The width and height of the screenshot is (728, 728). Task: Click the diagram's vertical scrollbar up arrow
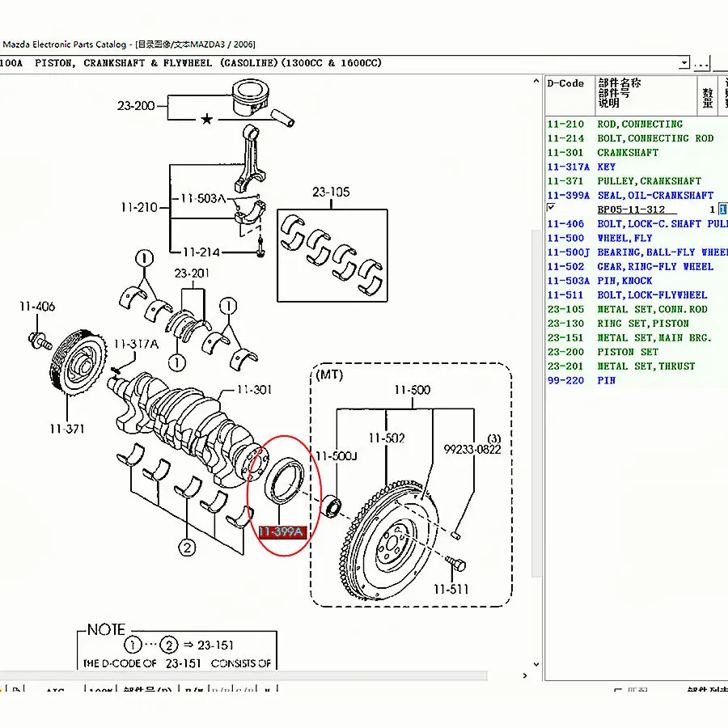tap(535, 83)
